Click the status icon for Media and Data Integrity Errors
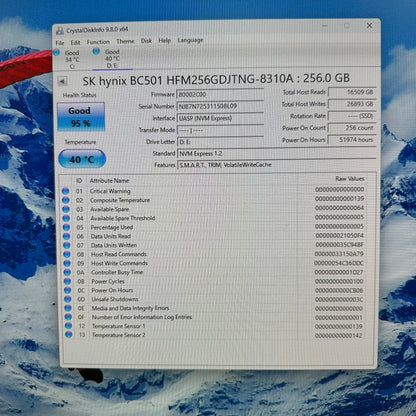The height and width of the screenshot is (416, 416). pyautogui.click(x=68, y=308)
